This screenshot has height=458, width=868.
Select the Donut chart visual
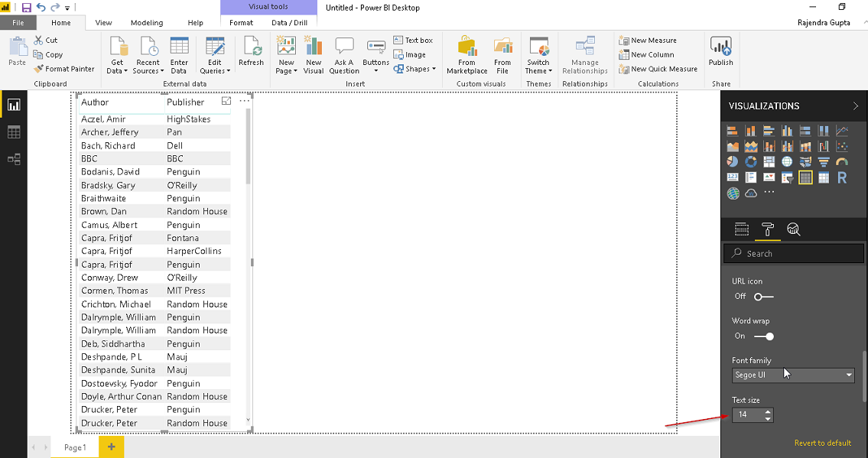pos(751,162)
